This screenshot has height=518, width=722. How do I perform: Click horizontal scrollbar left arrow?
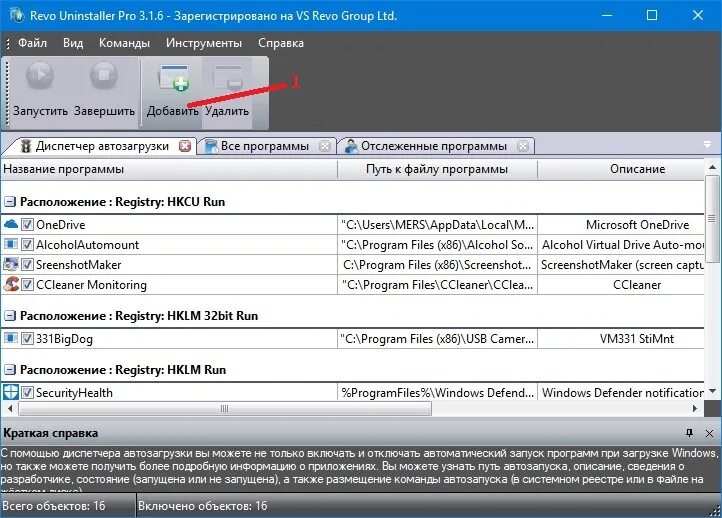(10, 408)
